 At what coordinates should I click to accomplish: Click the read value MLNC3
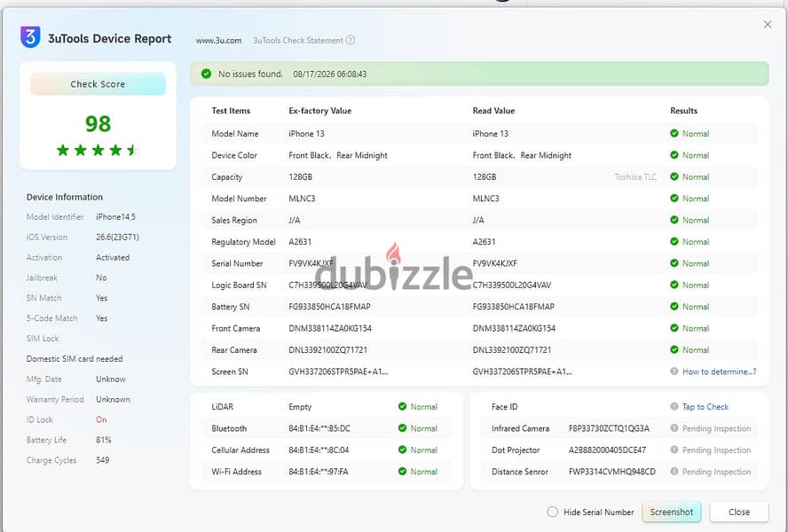tap(485, 199)
